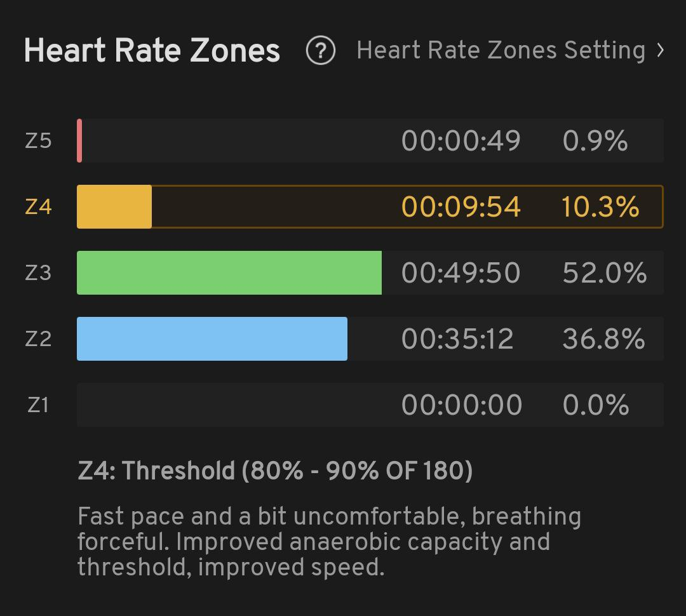Click the yellow Z4 bar
This screenshot has width=686, height=616.
(114, 207)
